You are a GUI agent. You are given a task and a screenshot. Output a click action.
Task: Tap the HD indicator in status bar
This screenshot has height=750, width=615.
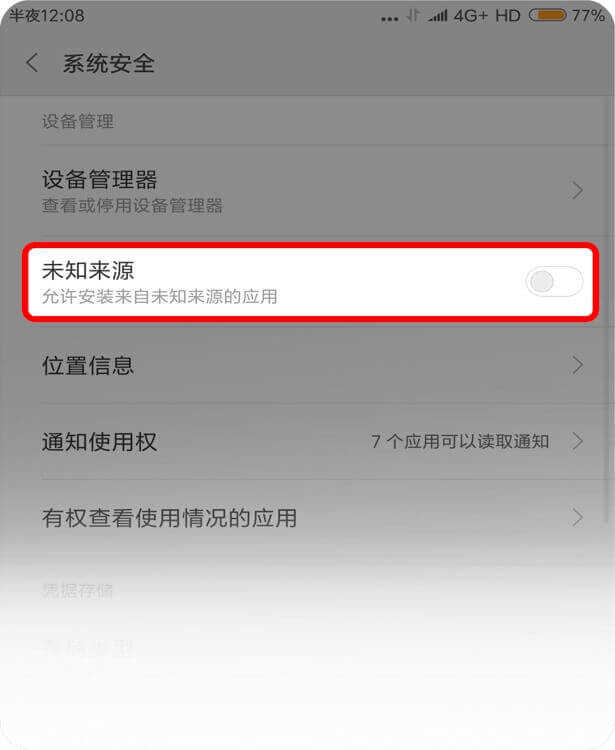508,16
